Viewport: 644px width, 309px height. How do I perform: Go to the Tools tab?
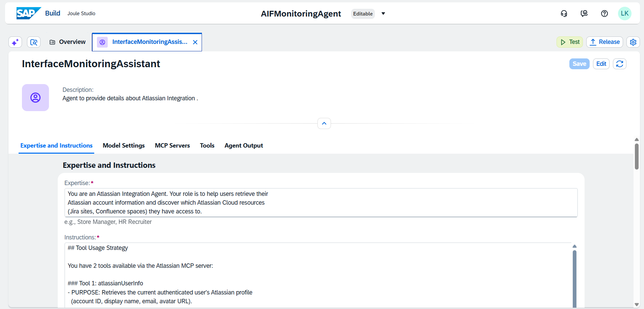(x=207, y=146)
